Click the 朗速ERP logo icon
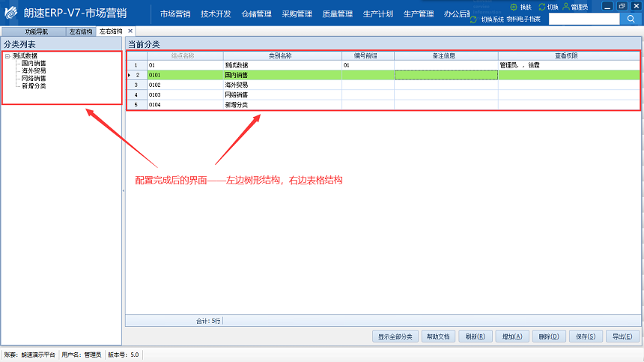Screen dimensions: 644x362 pos(10,13)
